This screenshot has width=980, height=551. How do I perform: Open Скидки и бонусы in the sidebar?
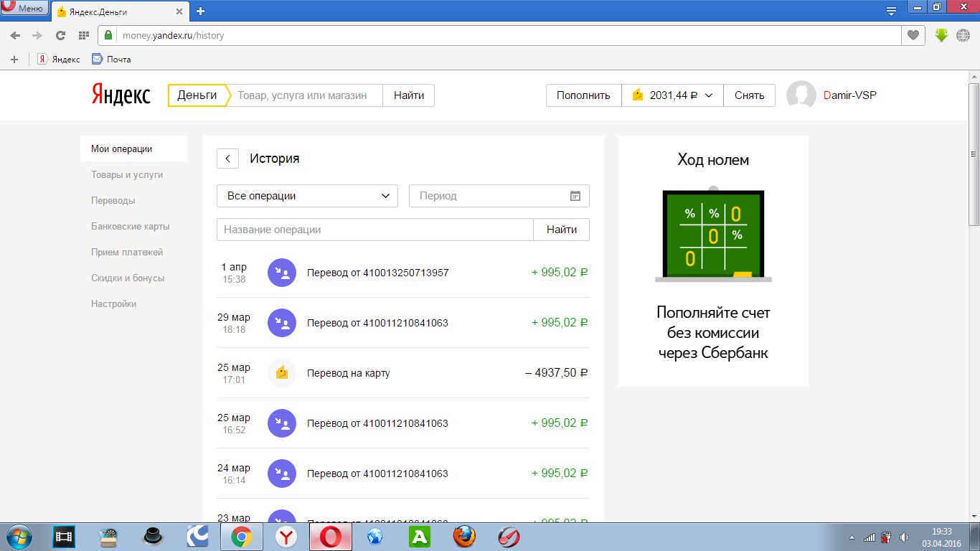point(128,278)
